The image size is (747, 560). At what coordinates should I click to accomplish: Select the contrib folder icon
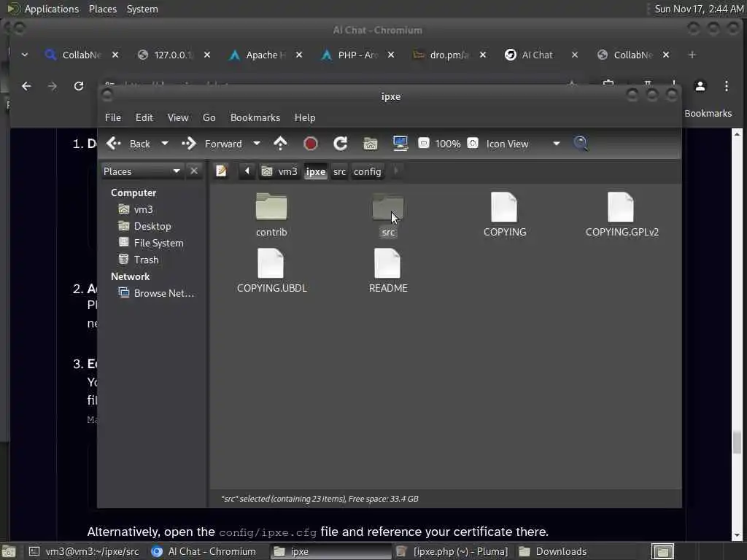pyautogui.click(x=271, y=206)
